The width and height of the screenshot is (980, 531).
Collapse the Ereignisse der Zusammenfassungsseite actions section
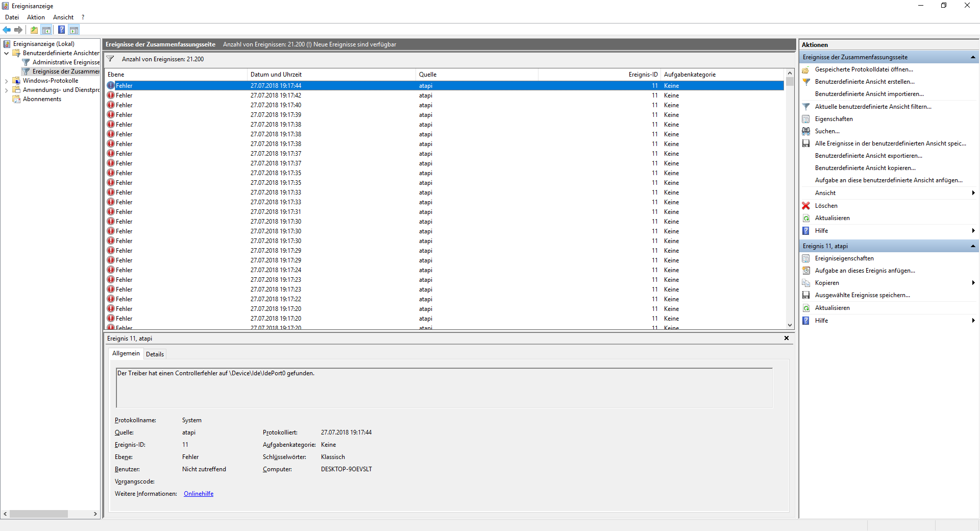click(x=973, y=57)
